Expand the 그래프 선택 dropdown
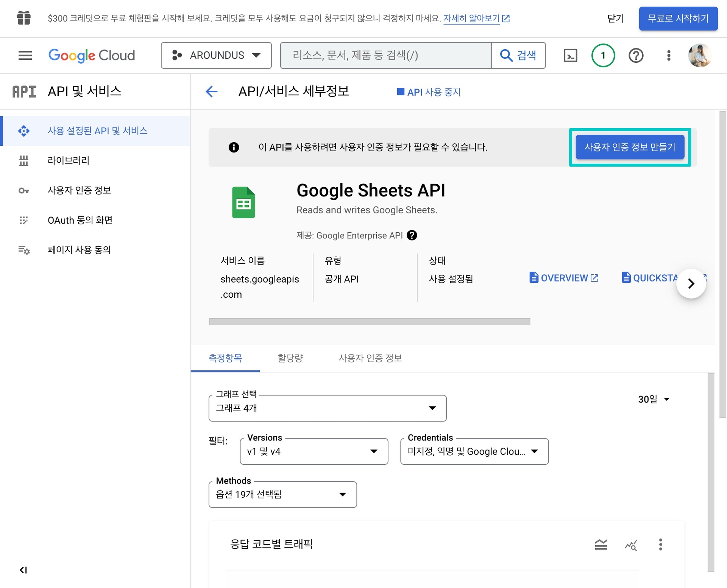Image resolution: width=727 pixels, height=588 pixels. click(327, 408)
